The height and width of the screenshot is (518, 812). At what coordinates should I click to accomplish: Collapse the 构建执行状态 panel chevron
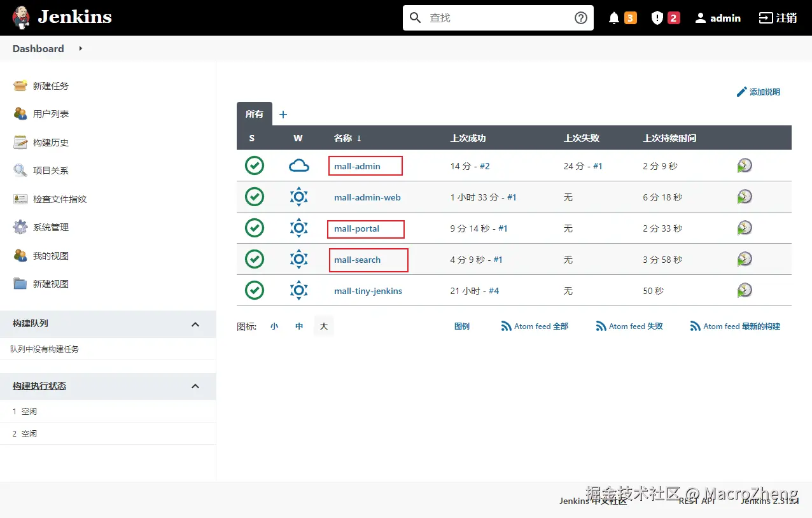[x=195, y=386]
